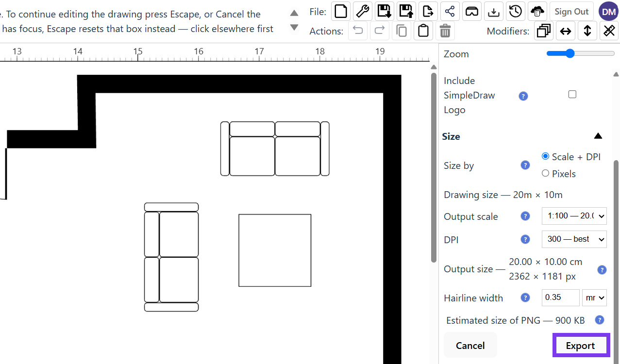Image resolution: width=620 pixels, height=364 pixels.
Task: Click the Cancel button
Action: click(470, 346)
